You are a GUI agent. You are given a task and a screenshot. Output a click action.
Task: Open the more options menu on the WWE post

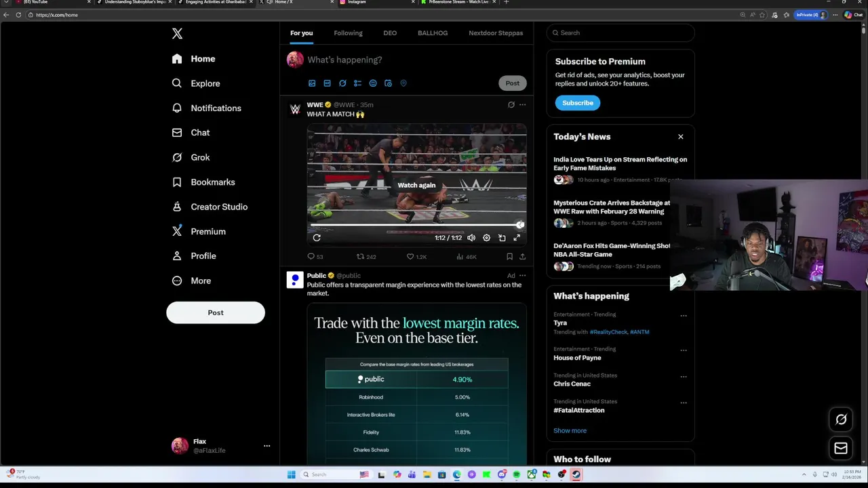(x=522, y=105)
